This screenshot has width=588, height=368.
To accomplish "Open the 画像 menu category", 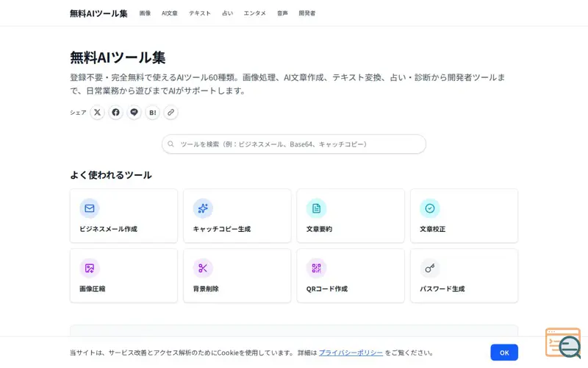I will [x=145, y=13].
